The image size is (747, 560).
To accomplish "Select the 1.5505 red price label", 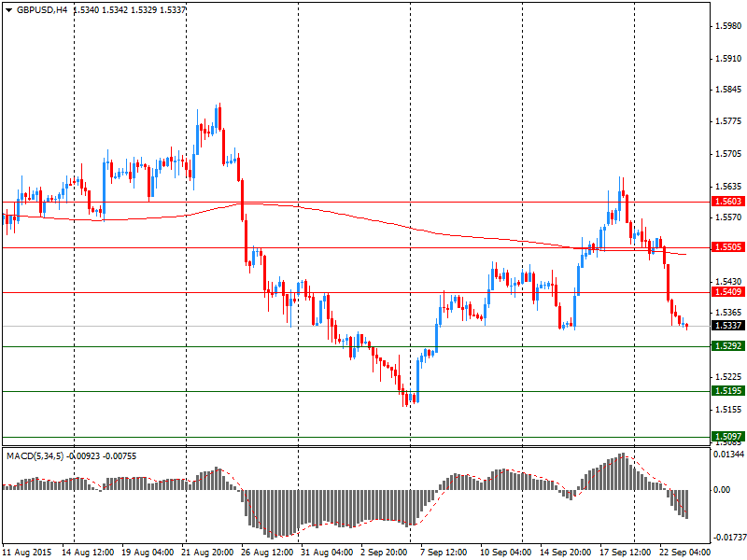I will [727, 247].
